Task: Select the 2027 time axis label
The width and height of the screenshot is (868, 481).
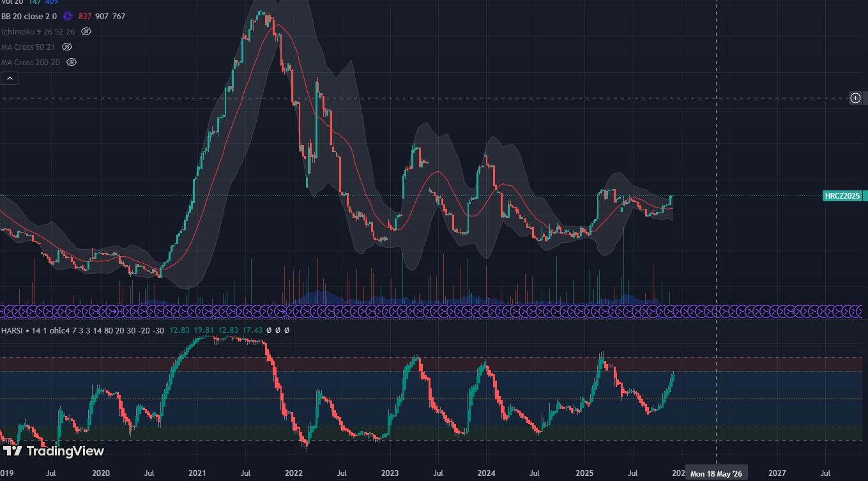Action: pyautogui.click(x=777, y=473)
